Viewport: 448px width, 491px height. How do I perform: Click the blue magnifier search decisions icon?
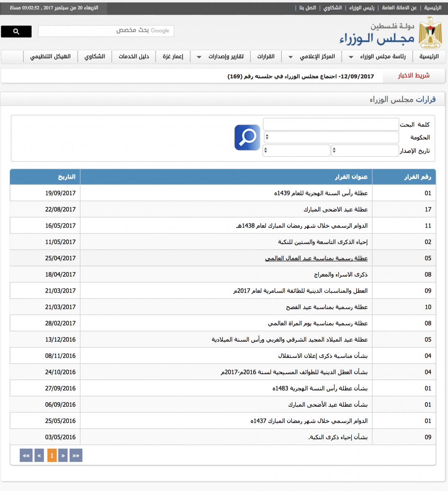[x=247, y=137]
